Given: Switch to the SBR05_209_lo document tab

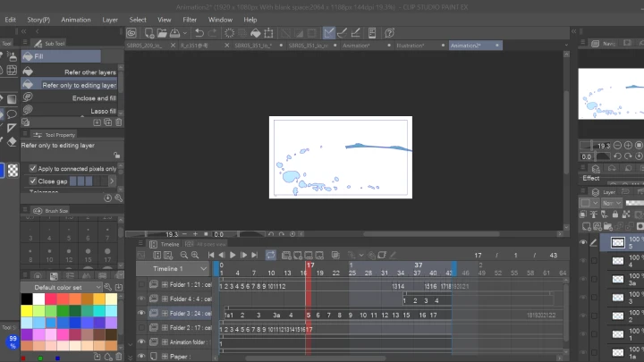Looking at the screenshot, I should (x=144, y=46).
